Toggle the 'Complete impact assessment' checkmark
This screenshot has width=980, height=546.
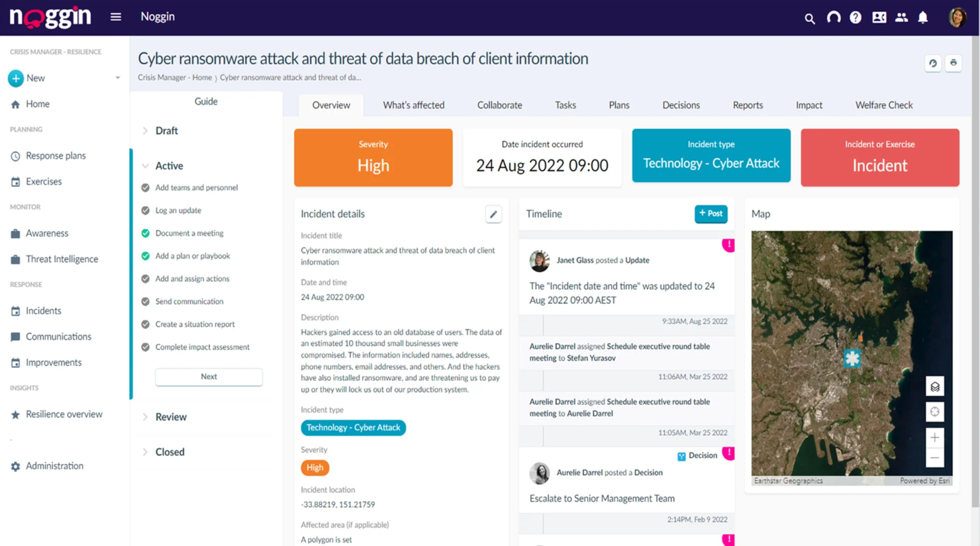[x=145, y=347]
